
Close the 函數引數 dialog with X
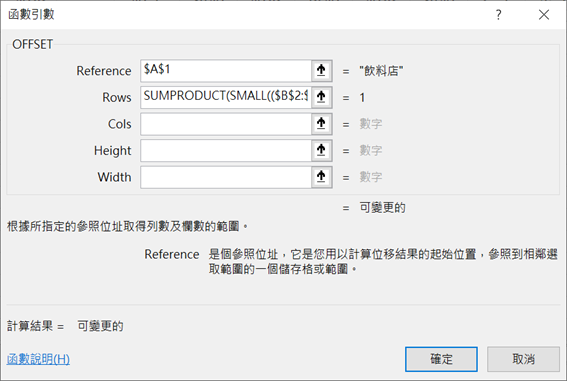tap(544, 15)
